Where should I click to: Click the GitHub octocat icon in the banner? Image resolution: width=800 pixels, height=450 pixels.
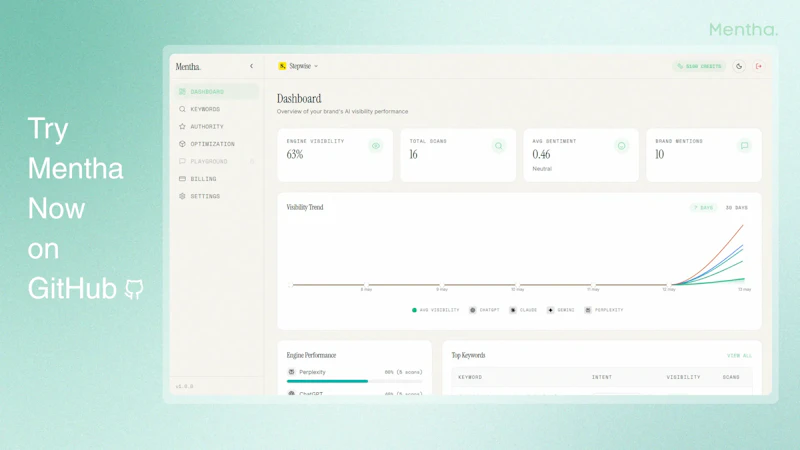coord(134,289)
